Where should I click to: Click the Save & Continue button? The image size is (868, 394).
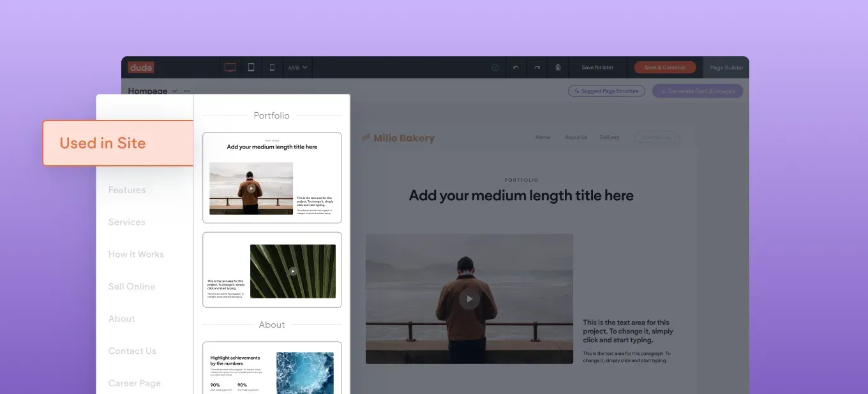pos(664,68)
